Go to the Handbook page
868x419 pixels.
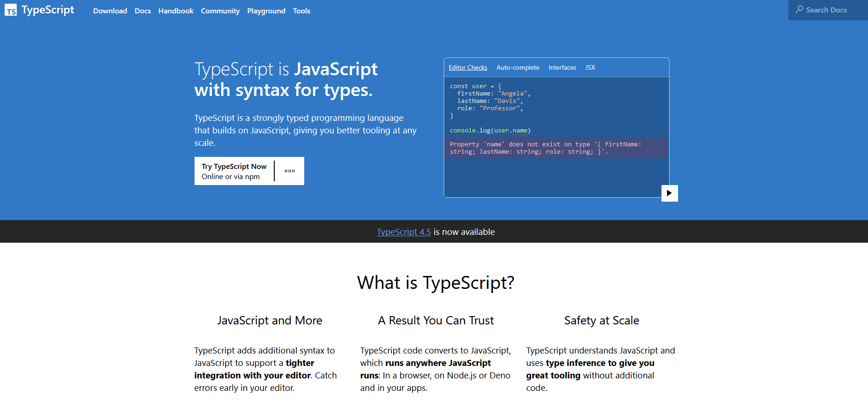tap(176, 11)
